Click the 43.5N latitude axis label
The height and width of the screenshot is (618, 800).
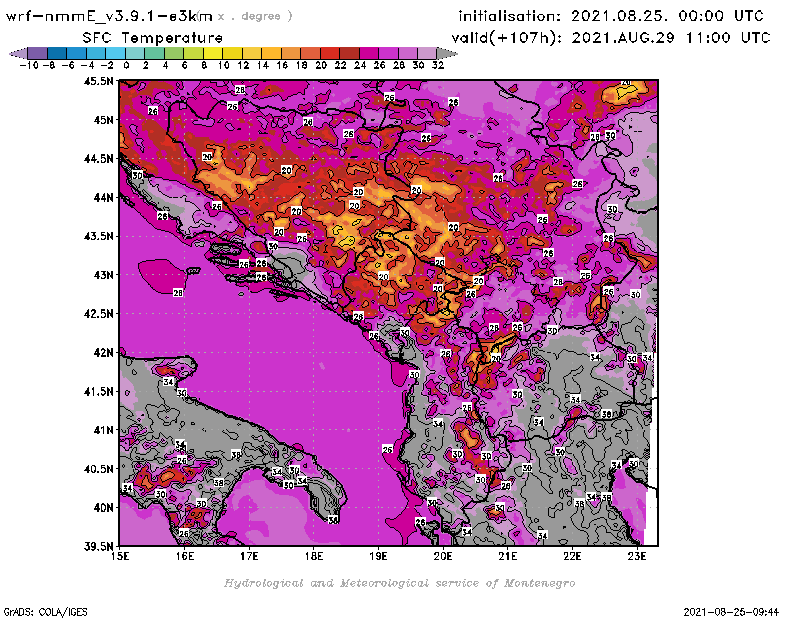click(98, 236)
